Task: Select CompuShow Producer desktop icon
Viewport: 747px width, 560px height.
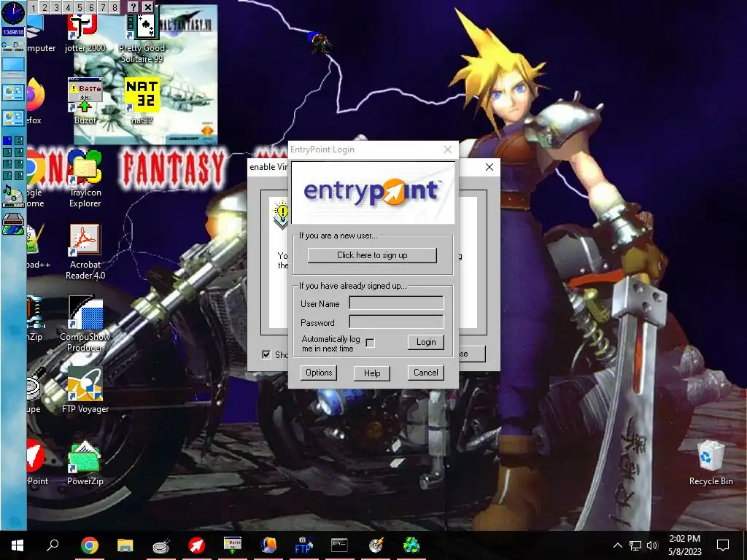Action: click(85, 324)
